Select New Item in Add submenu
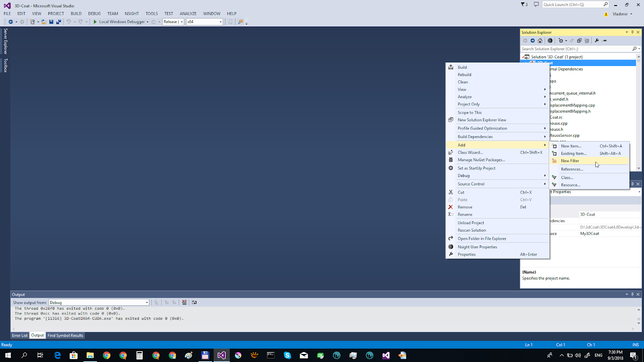This screenshot has width=644, height=362. point(589,146)
